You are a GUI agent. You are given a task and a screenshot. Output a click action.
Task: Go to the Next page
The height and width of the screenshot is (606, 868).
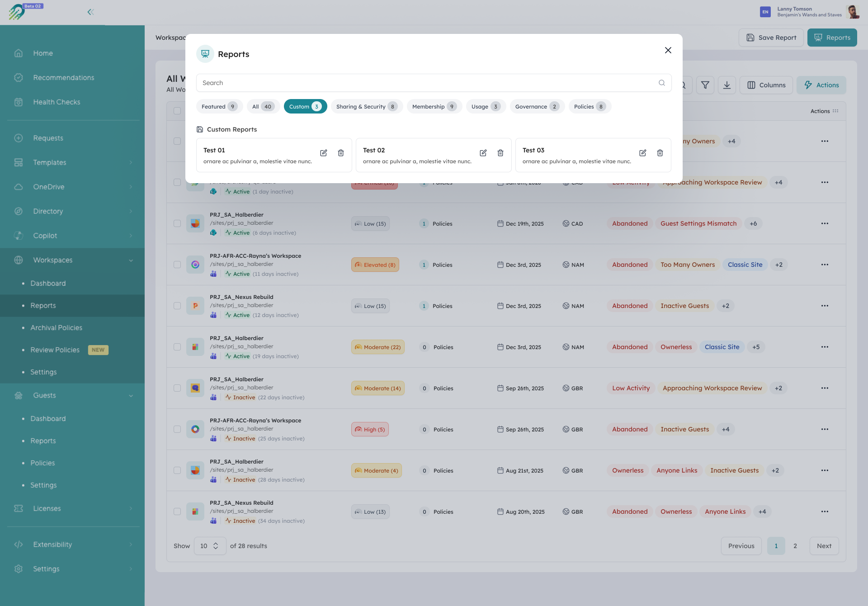pyautogui.click(x=824, y=546)
